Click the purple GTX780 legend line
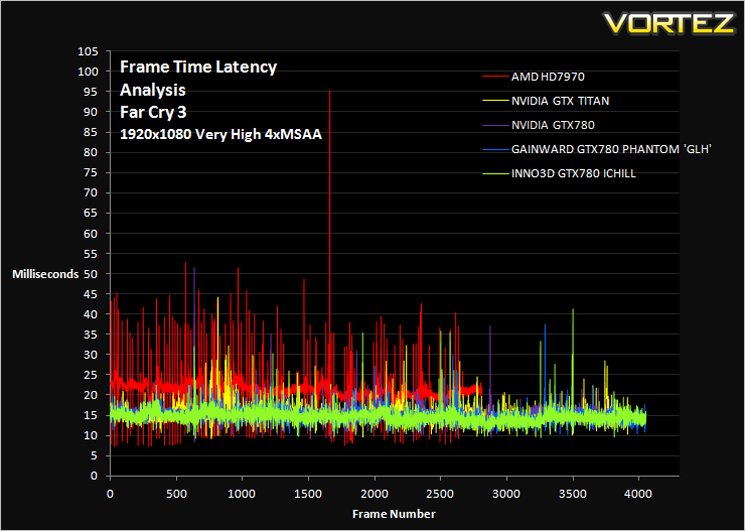The width and height of the screenshot is (745, 531). (x=496, y=125)
